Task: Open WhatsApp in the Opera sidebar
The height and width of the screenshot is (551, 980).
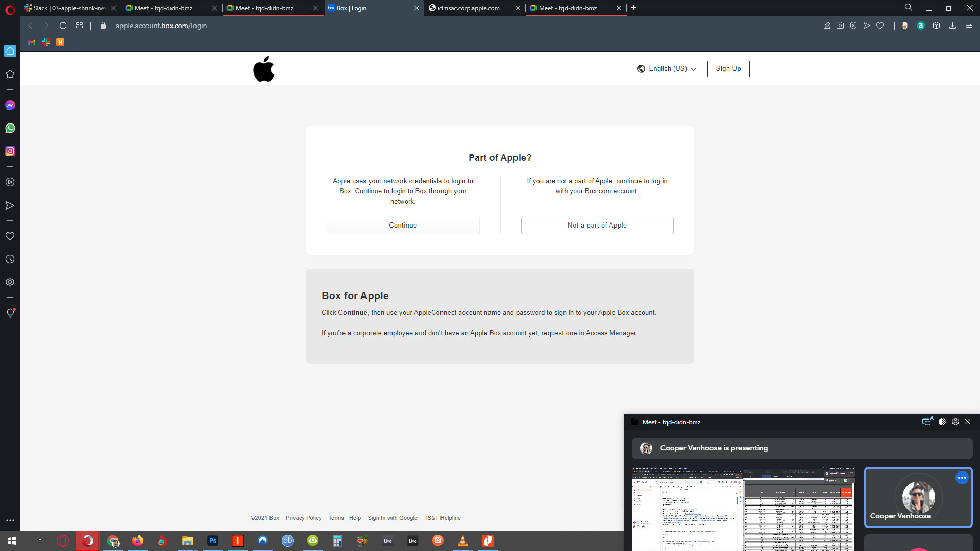Action: pyautogui.click(x=10, y=128)
